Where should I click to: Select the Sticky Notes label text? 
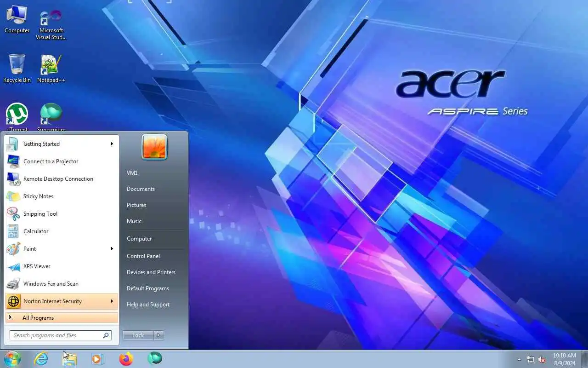pyautogui.click(x=38, y=196)
